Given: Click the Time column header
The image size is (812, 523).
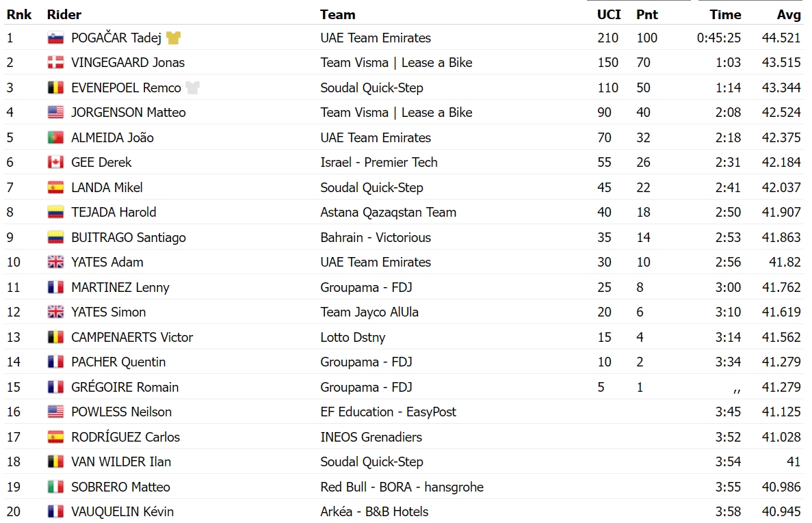Looking at the screenshot, I should point(725,14).
